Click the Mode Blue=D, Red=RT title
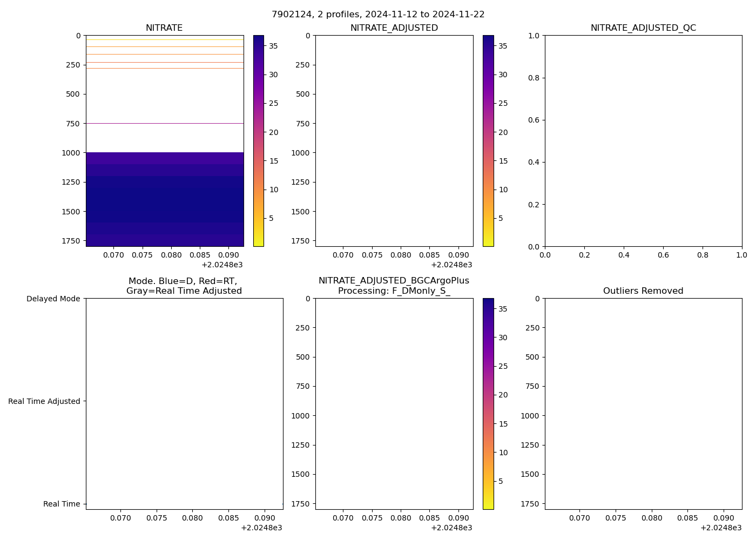Screen dimensions: 756x540 coord(184,286)
